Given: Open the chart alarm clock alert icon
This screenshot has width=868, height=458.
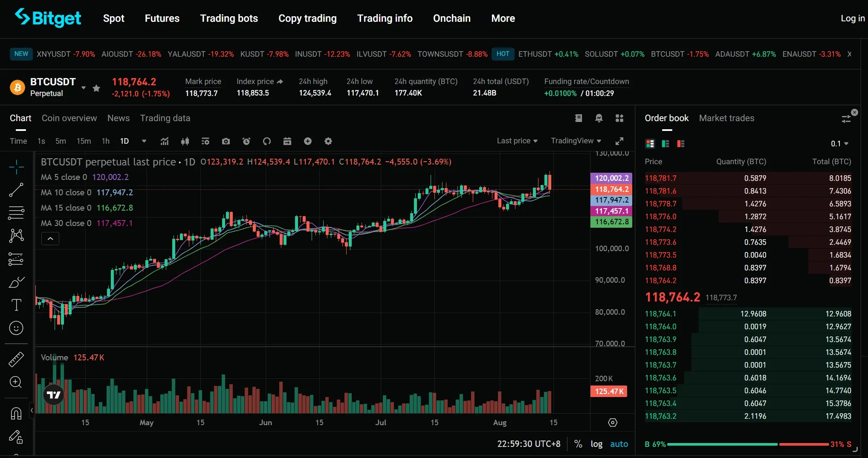Looking at the screenshot, I should [246, 141].
